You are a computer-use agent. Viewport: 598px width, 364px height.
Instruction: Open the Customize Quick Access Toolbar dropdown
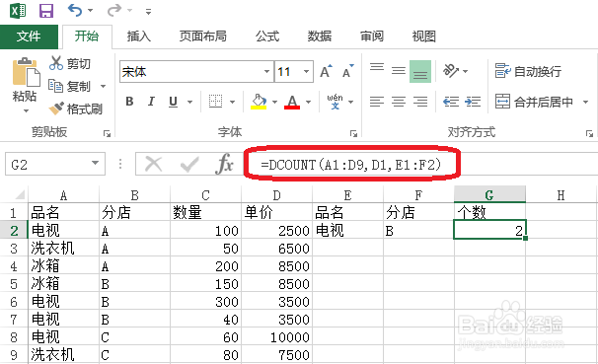148,12
